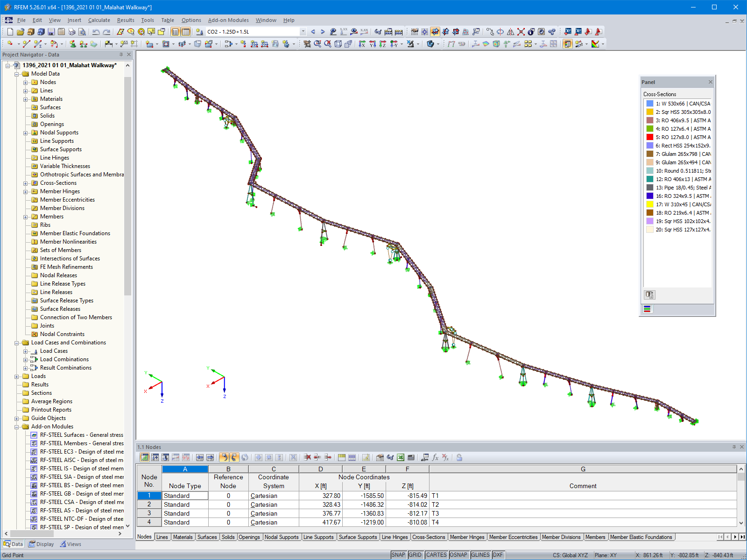Viewport: 747px width, 560px height.
Task: Click the Undo arrow icon
Action: (96, 32)
